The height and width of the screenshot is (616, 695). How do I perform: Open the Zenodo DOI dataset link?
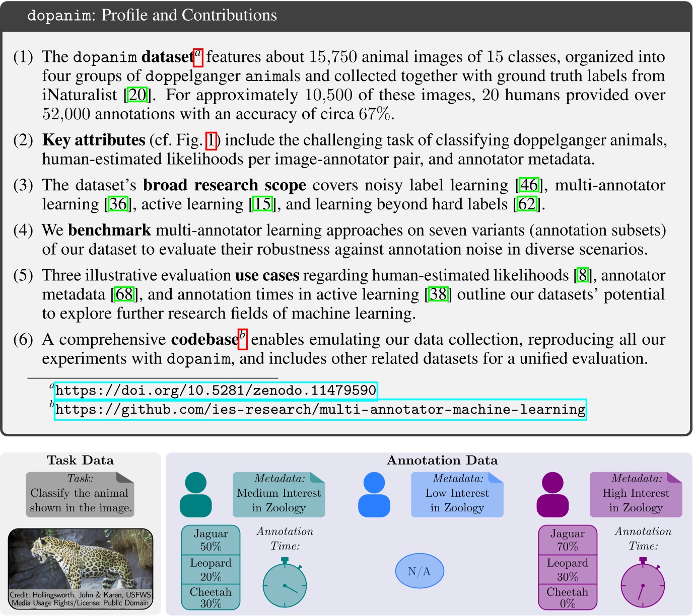[x=216, y=389]
